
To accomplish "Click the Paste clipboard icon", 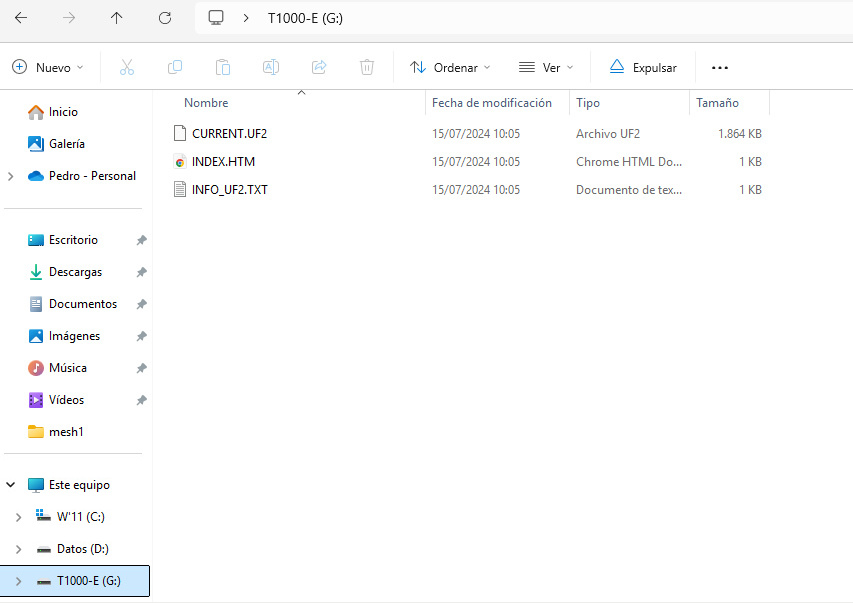I will click(x=222, y=67).
